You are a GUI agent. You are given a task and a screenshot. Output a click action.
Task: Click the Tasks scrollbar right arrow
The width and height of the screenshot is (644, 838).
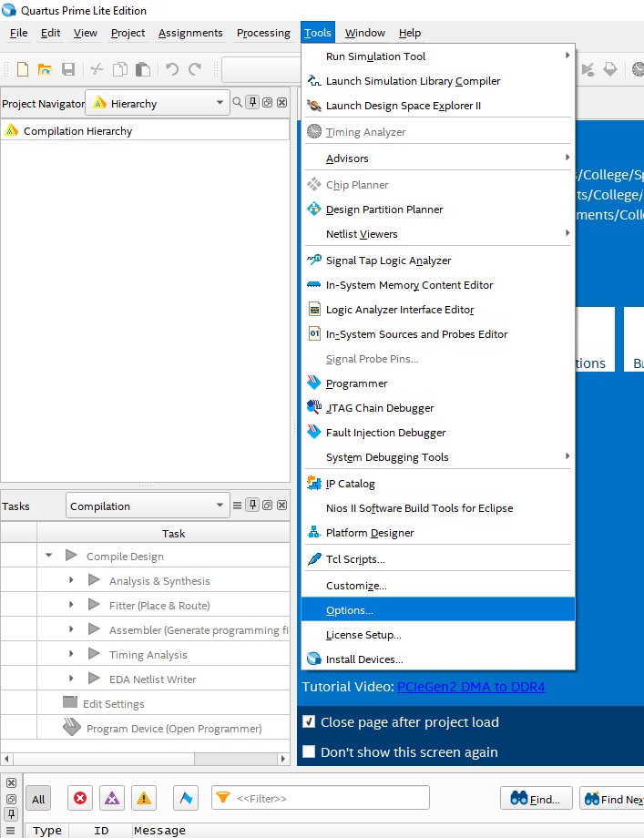(283, 759)
